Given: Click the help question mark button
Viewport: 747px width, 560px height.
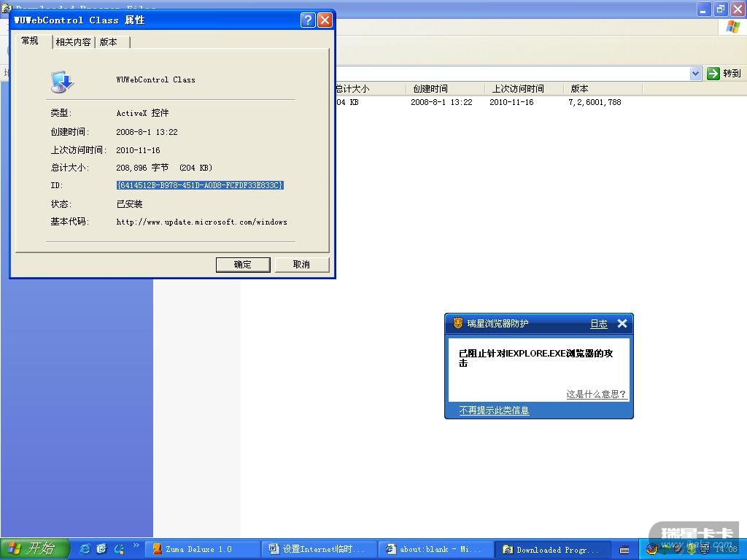Looking at the screenshot, I should click(308, 20).
